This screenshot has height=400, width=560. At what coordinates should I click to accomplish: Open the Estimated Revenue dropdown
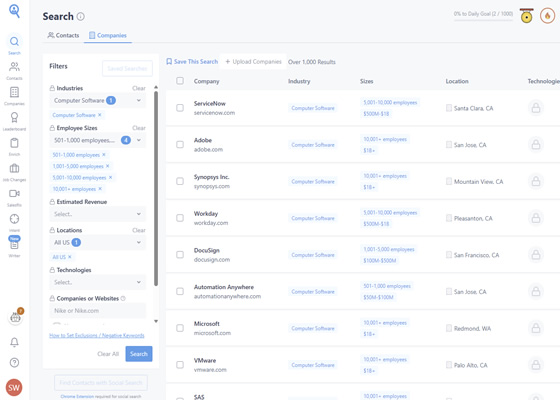click(98, 214)
